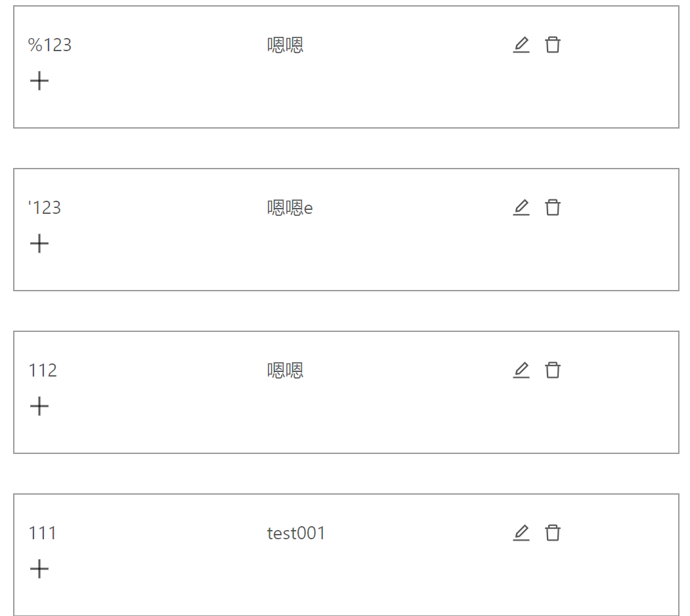
Task: Select the 嗯嗯 text in the %123 row
Action: point(285,45)
